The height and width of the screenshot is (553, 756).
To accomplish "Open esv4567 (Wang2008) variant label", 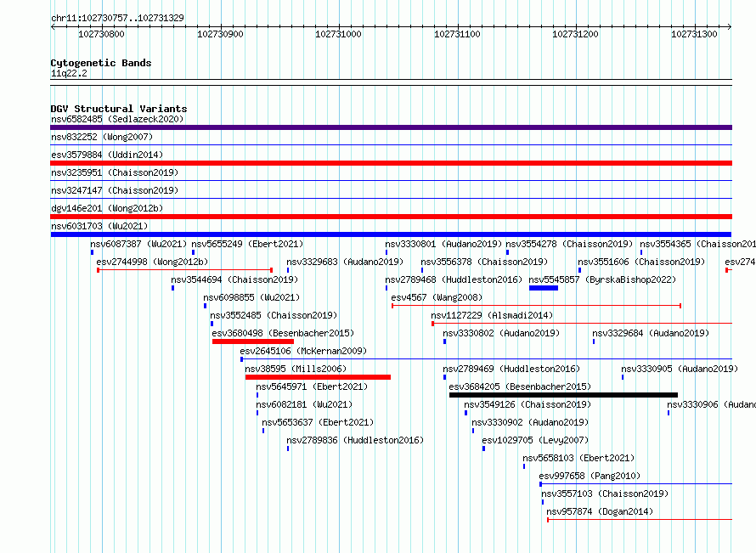I will (437, 297).
